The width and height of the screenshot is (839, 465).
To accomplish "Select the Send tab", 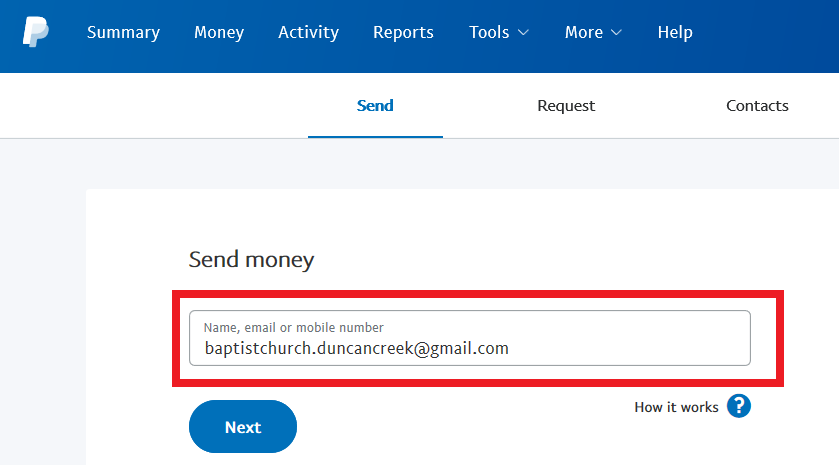I will click(x=375, y=105).
